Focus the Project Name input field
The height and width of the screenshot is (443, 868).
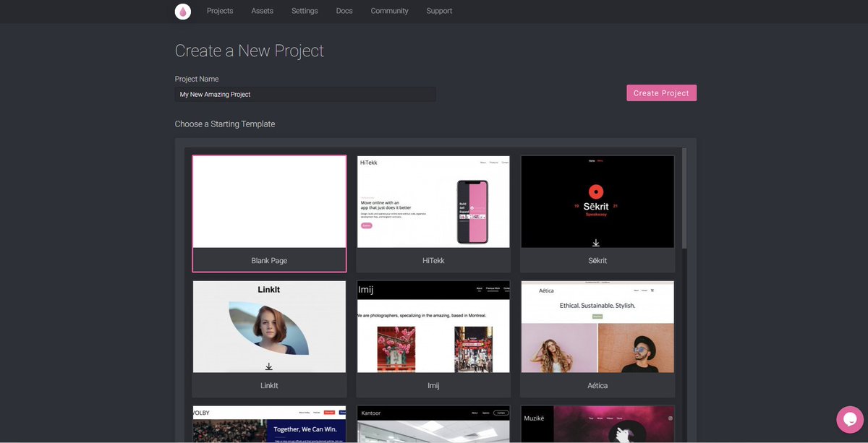305,94
